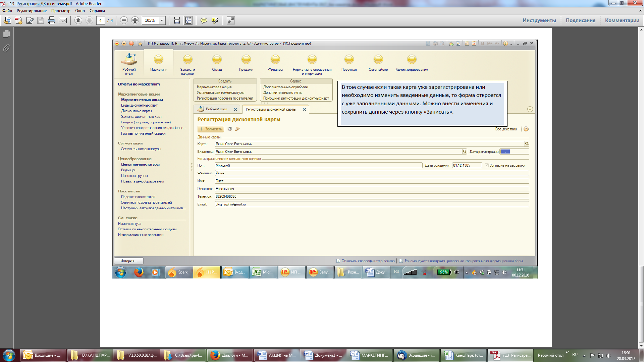Zoom in with the plus icon
The height and width of the screenshot is (362, 644).
tap(135, 20)
